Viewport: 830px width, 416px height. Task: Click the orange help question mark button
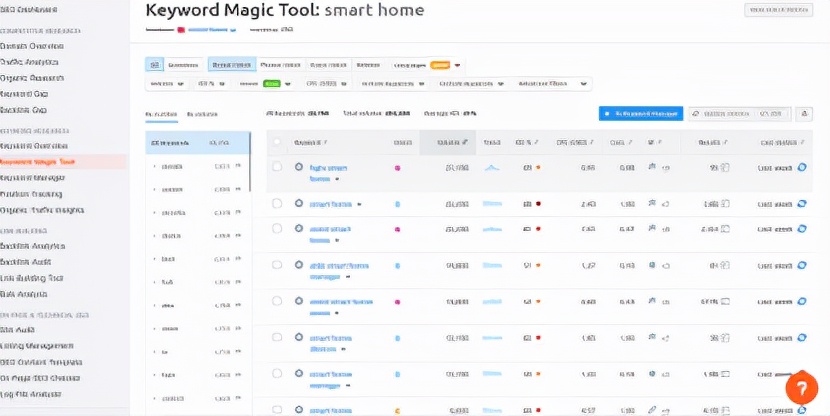pyautogui.click(x=801, y=388)
